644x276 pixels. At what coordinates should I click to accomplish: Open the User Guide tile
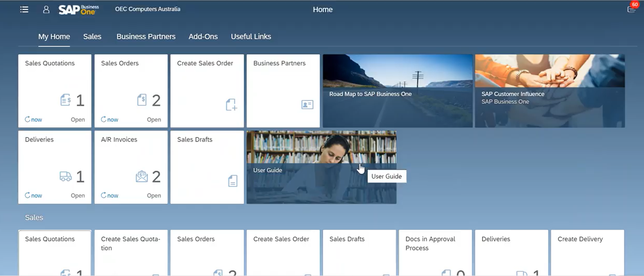coord(321,167)
